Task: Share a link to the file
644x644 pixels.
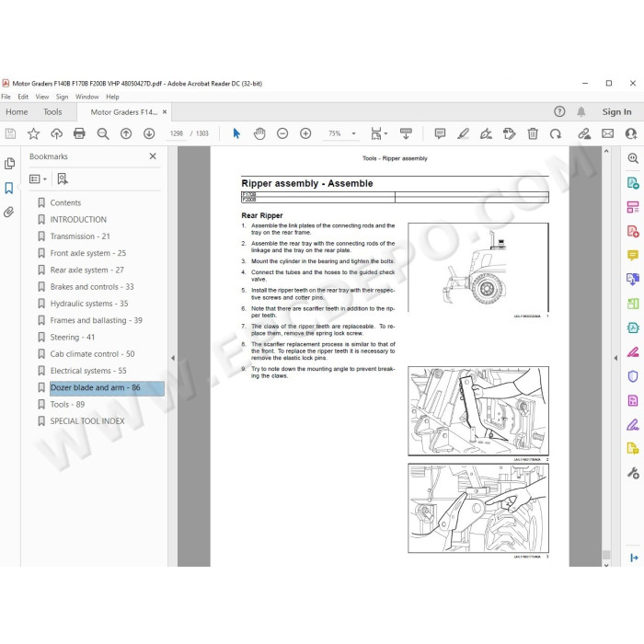Action: (584, 133)
